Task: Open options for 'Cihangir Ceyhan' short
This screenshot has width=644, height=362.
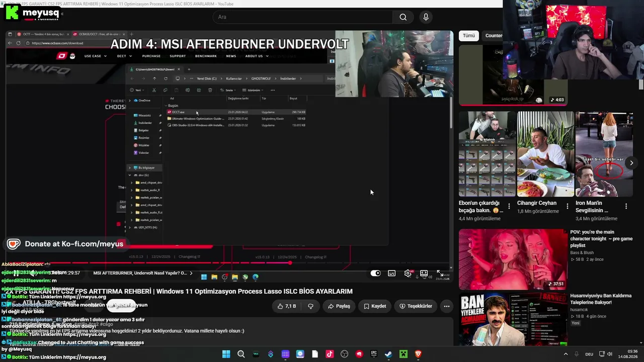Action: click(568, 206)
